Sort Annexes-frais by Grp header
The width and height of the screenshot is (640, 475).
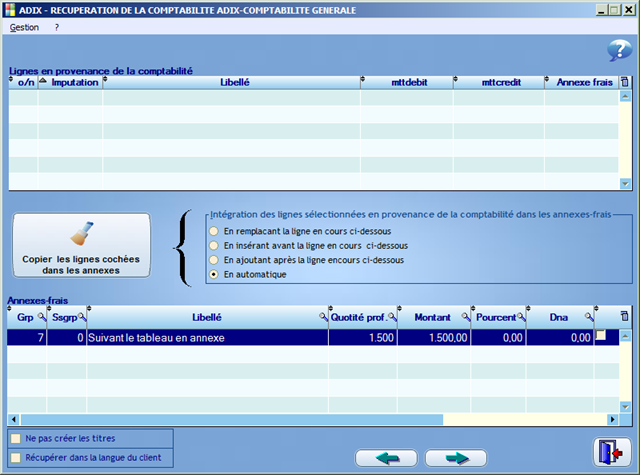click(x=24, y=317)
